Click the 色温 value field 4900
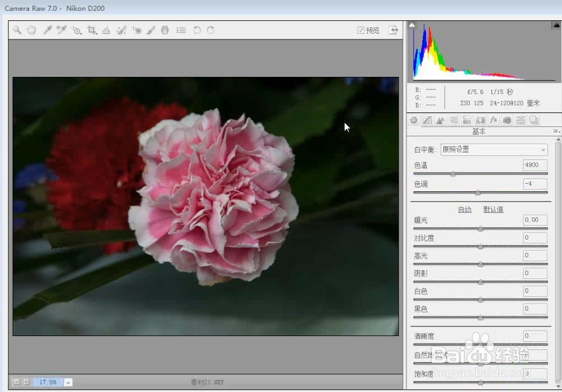Image resolution: width=562 pixels, height=392 pixels. [535, 165]
